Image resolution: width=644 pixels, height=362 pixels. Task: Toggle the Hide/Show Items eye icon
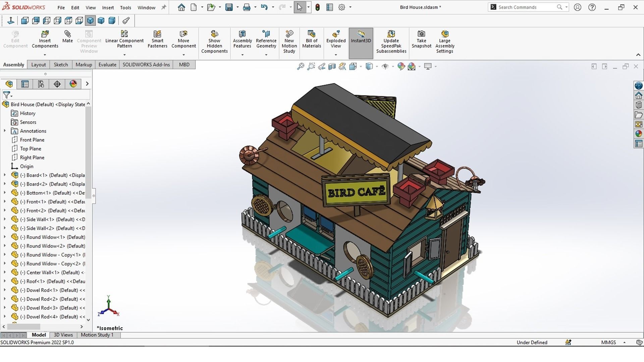tap(385, 66)
